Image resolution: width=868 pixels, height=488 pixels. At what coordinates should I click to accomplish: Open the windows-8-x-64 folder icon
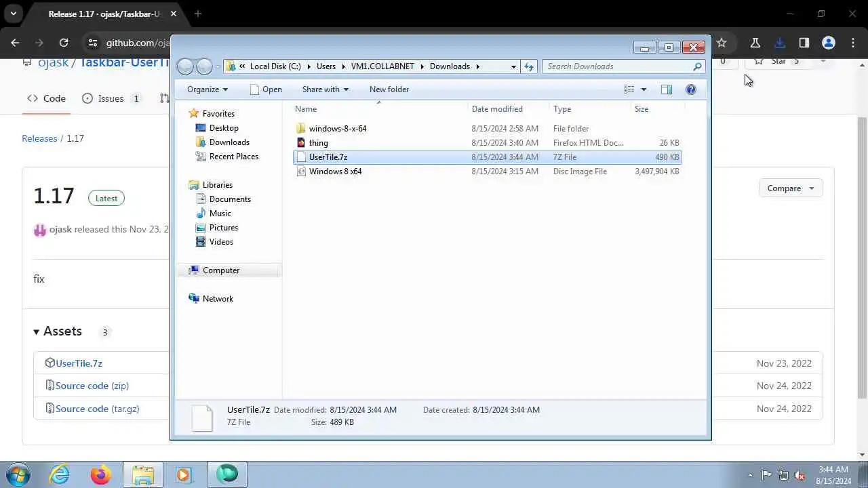point(301,129)
